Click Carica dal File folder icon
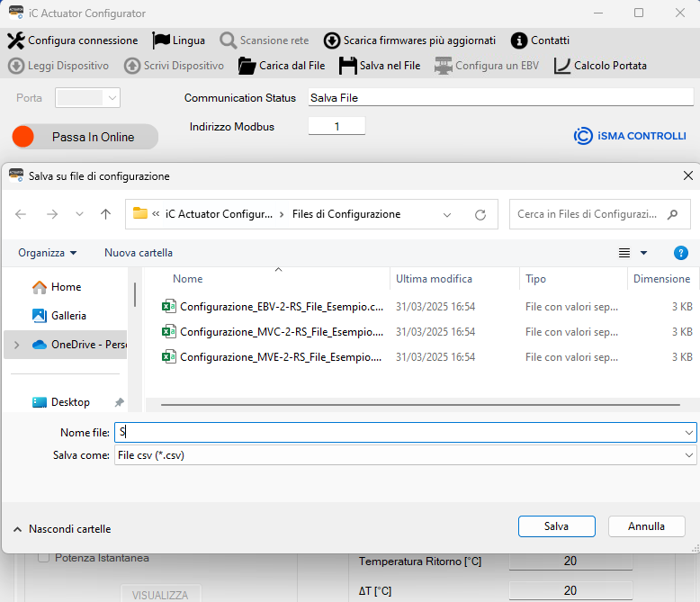Image resolution: width=700 pixels, height=602 pixels. pyautogui.click(x=247, y=66)
